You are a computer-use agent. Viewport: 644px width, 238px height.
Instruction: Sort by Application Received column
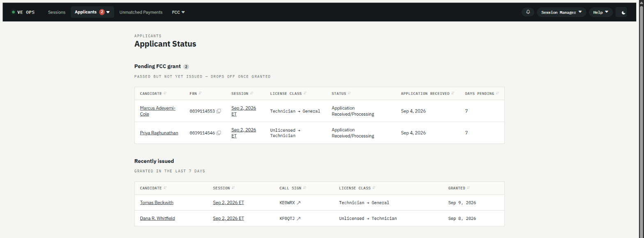click(x=428, y=94)
